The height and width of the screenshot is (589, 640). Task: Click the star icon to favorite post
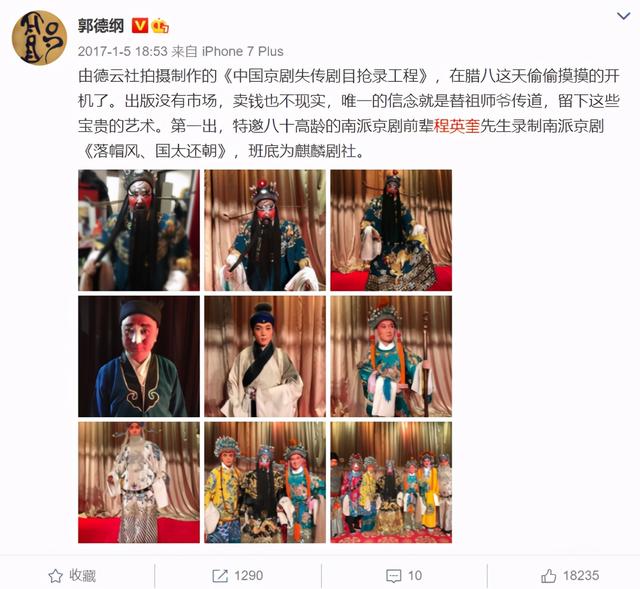(56, 576)
